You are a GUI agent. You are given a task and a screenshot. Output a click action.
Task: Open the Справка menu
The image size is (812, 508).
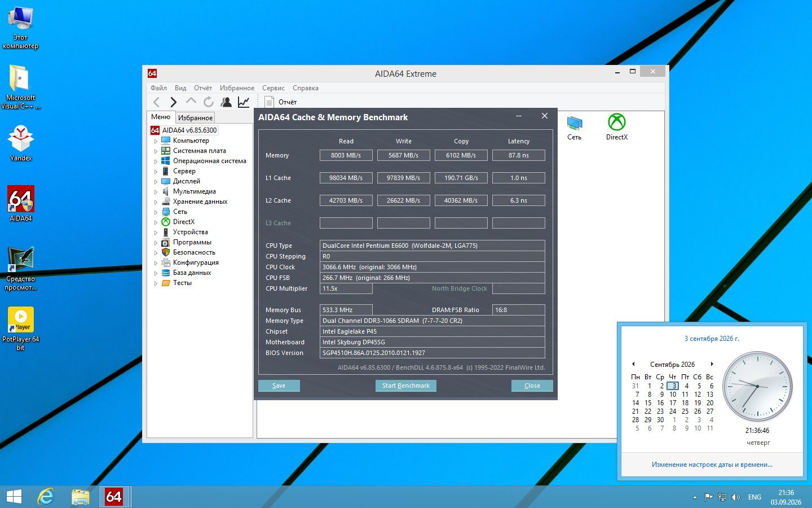[306, 88]
